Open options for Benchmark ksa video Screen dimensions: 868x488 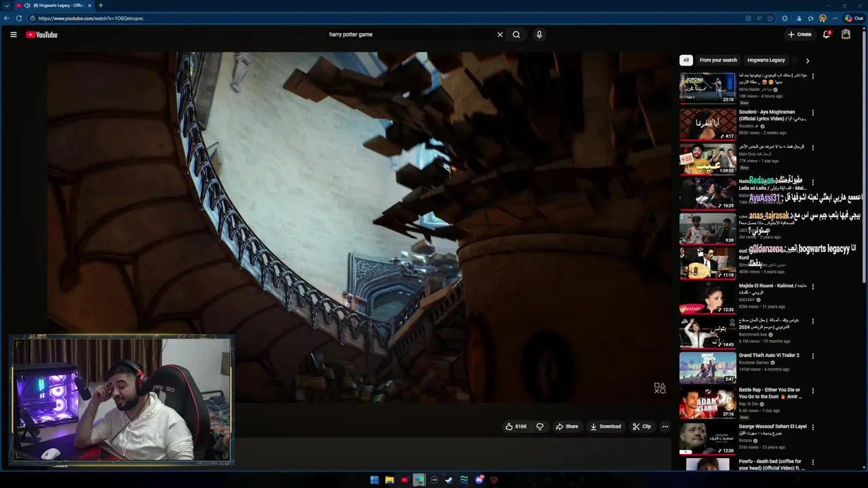point(813,321)
